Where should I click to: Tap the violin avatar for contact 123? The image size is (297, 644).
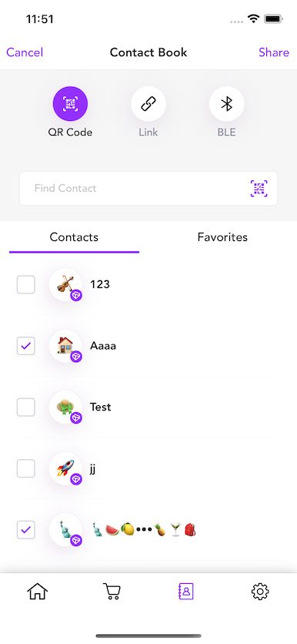coord(65,284)
